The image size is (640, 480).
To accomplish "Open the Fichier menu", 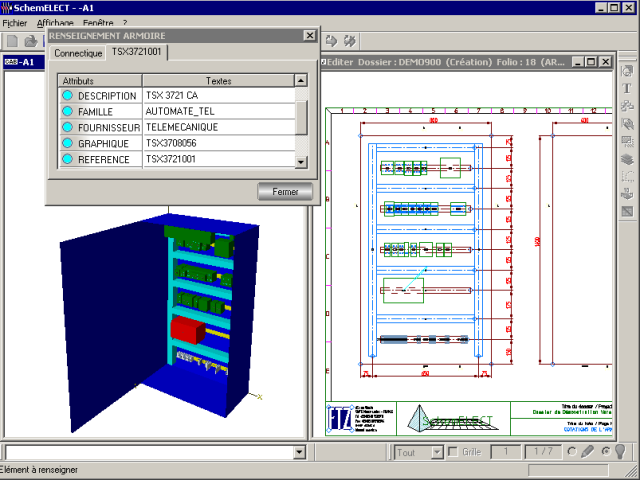I will click(15, 23).
